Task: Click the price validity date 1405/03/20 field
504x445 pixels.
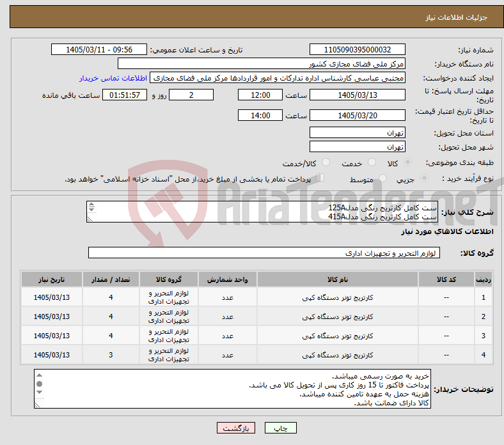Action: tap(357, 115)
